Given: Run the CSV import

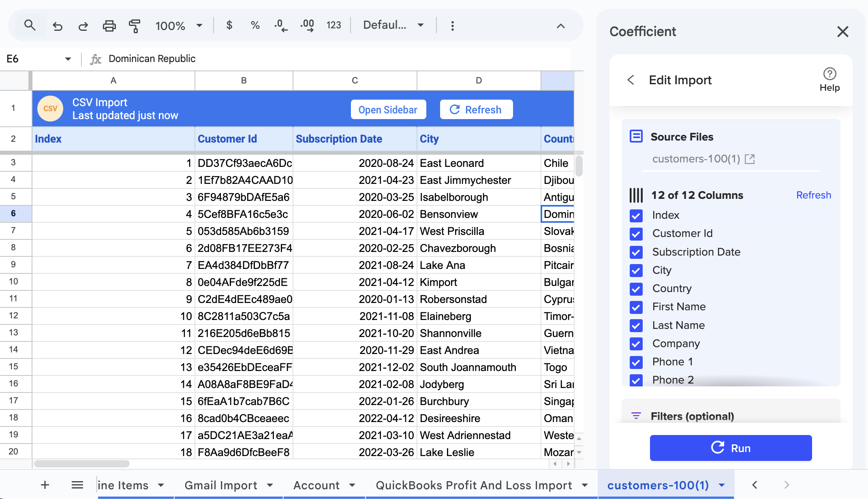Looking at the screenshot, I should [730, 448].
